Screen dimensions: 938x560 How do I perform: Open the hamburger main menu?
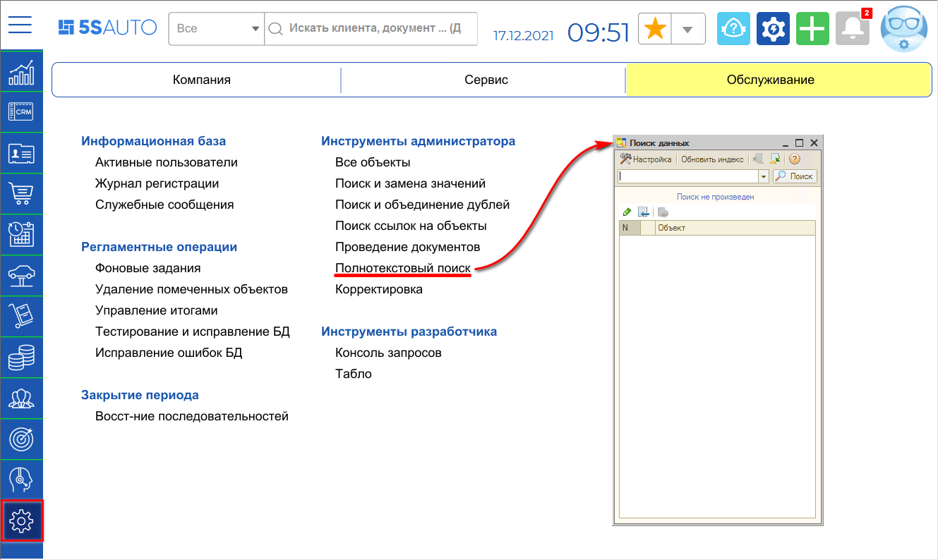(20, 25)
